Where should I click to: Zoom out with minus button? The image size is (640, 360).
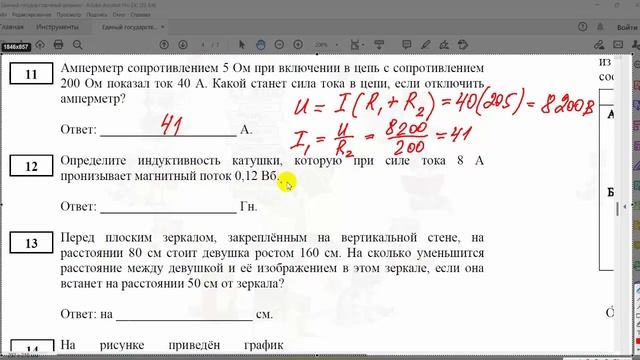click(x=279, y=45)
